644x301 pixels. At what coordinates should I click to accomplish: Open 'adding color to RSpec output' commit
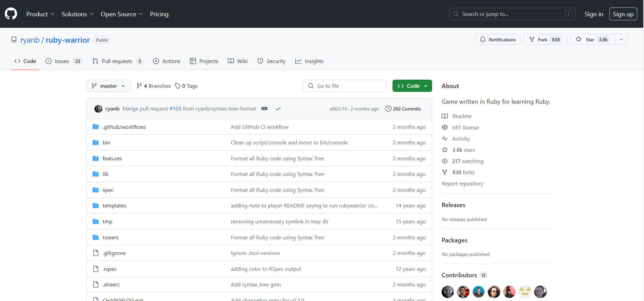coord(266,269)
